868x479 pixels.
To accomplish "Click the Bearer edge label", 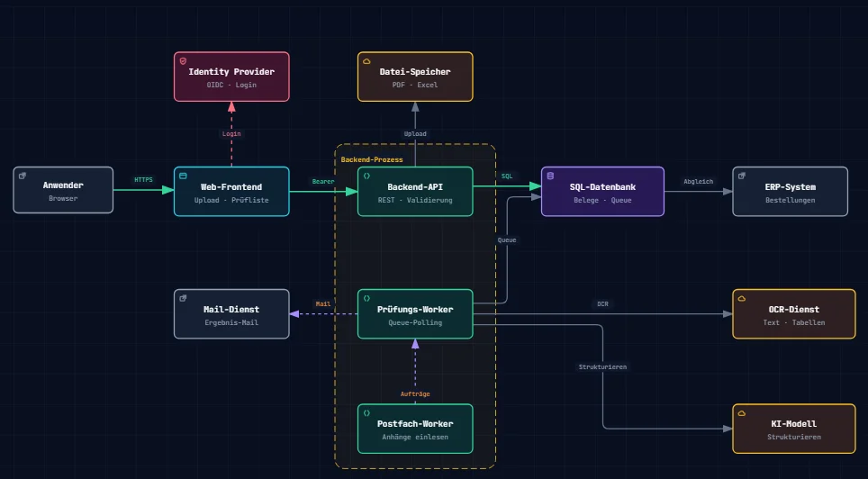I will (x=323, y=182).
